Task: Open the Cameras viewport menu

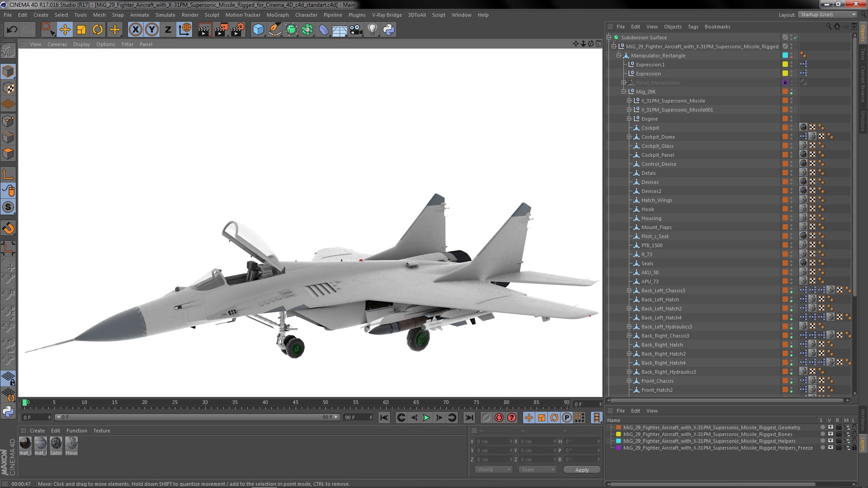Action: pyautogui.click(x=57, y=44)
